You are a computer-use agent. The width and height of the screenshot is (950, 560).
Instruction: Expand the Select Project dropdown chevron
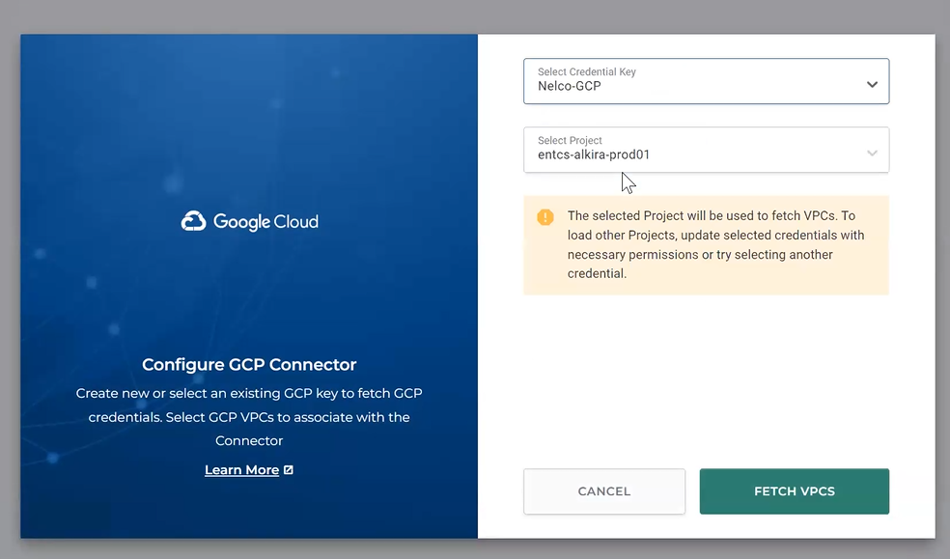(872, 154)
